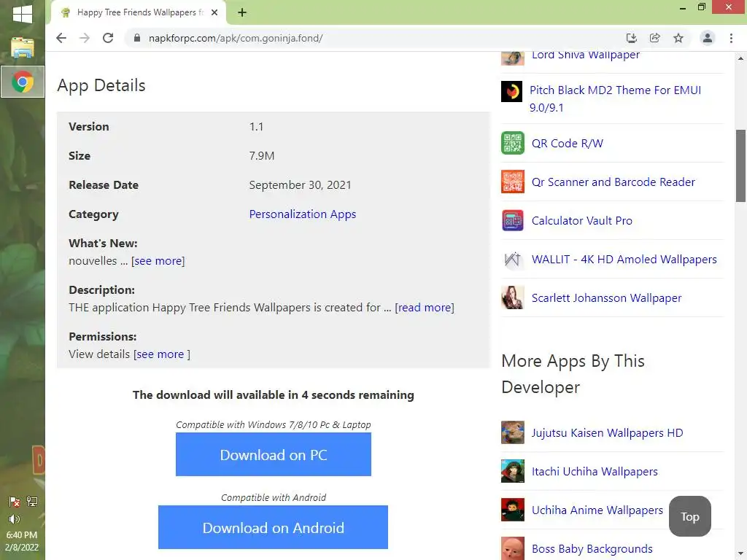Screen dimensions: 747x560
Task: Open File Explorer from the taskbar
Action: [x=23, y=47]
